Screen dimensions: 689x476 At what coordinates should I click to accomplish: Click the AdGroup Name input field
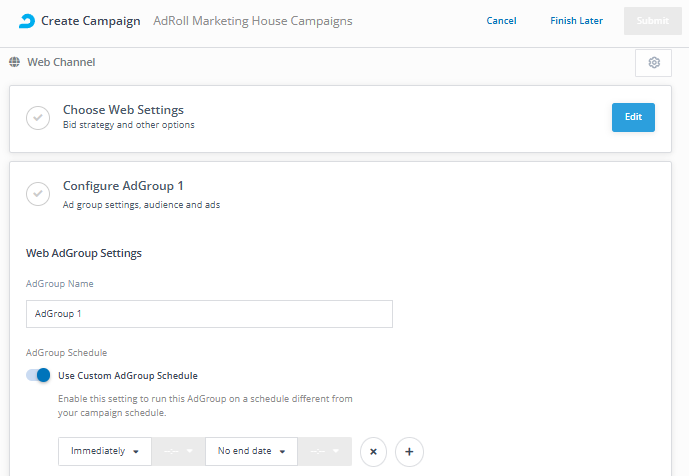coord(209,314)
